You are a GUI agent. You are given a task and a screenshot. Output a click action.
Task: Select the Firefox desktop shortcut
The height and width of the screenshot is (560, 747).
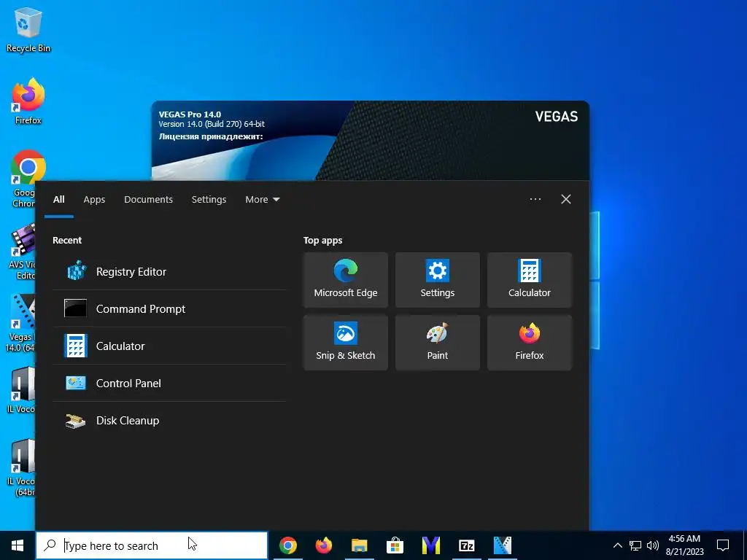[28, 101]
